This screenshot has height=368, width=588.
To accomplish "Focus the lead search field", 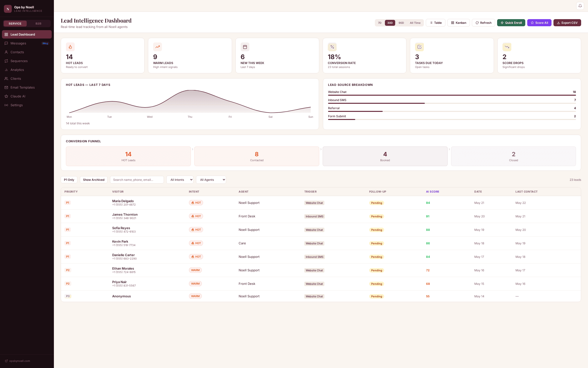I will coord(137,180).
